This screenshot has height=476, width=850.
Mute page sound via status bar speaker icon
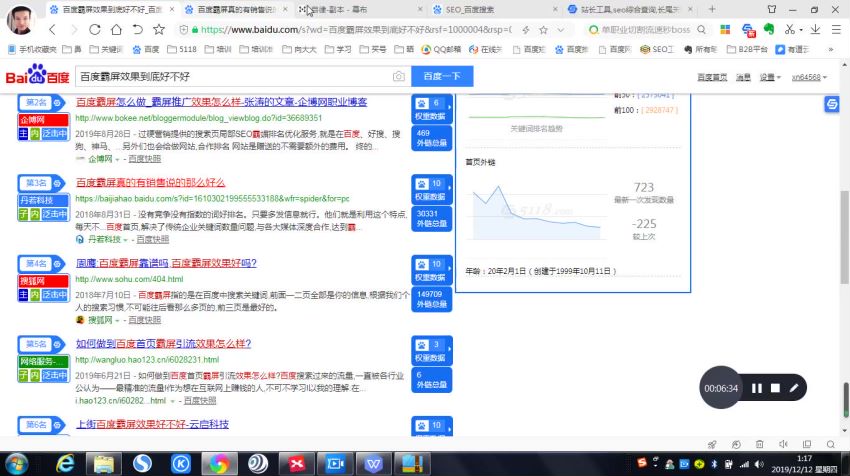[783, 445]
